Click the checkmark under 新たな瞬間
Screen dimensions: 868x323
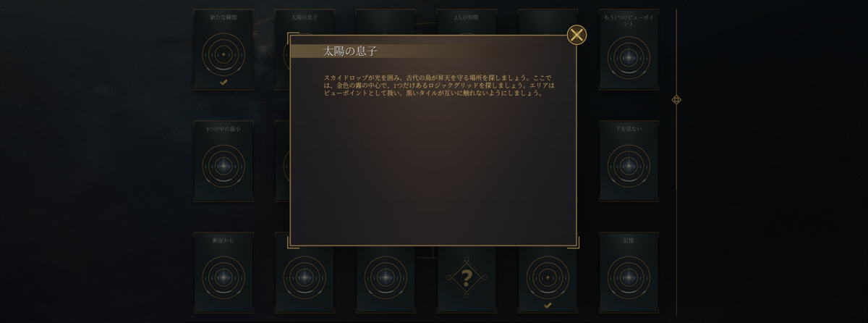pos(224,83)
